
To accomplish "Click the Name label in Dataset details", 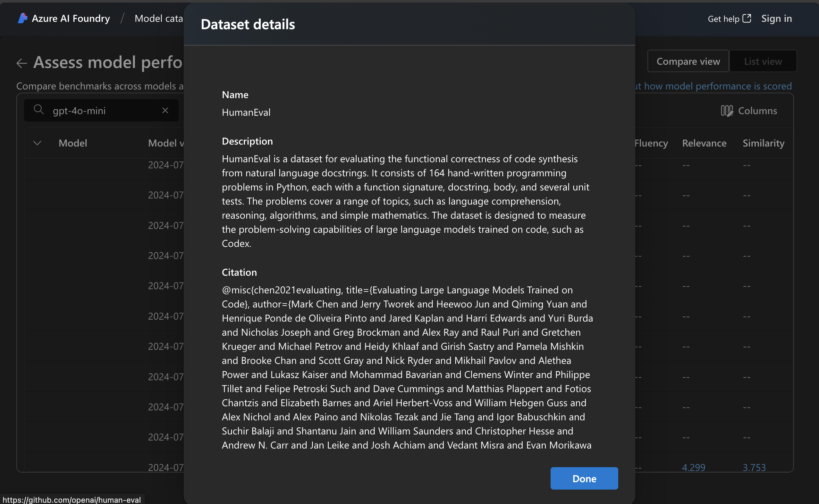I will (x=235, y=95).
